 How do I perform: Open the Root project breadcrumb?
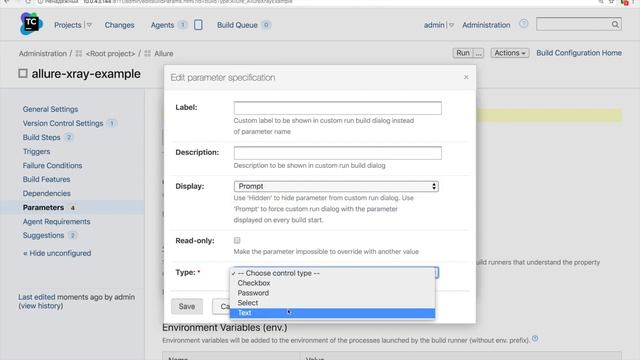[x=110, y=53]
